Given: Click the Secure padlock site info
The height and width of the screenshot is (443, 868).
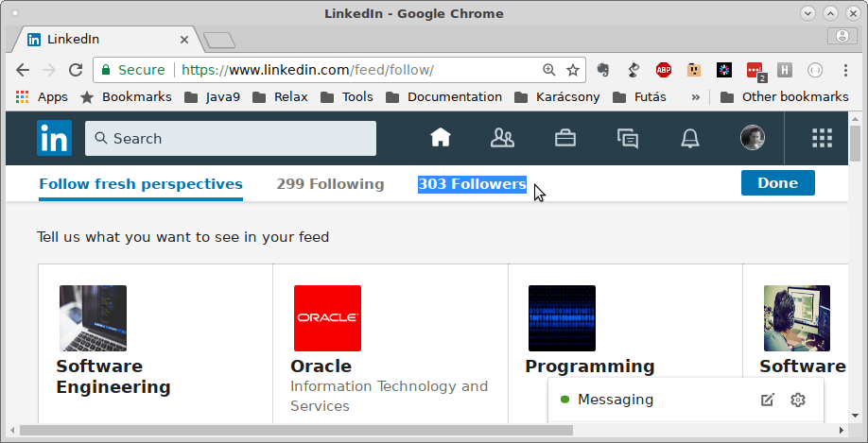Looking at the screenshot, I should [133, 70].
